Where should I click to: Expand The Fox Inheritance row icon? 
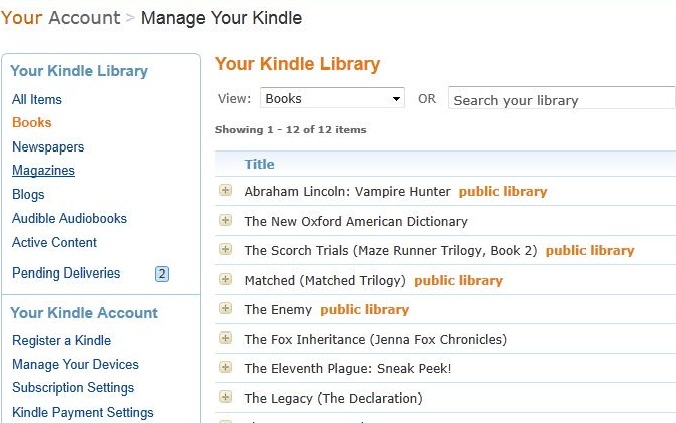pyautogui.click(x=225, y=338)
